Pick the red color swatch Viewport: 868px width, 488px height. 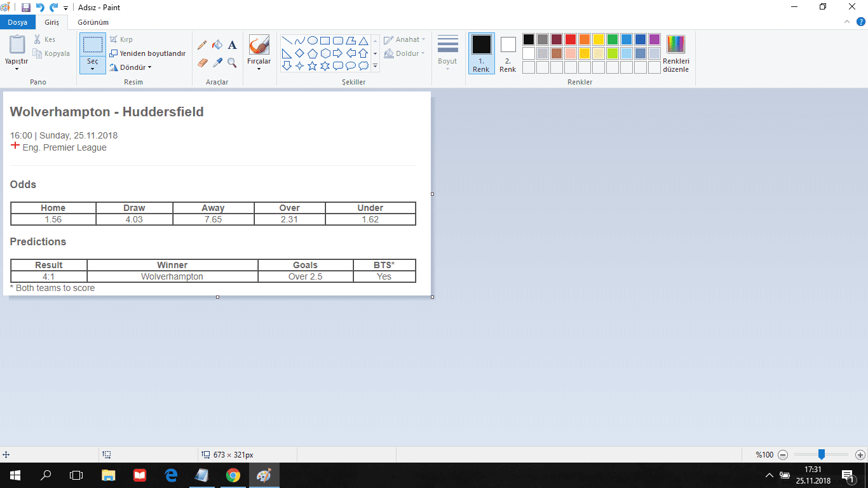tap(571, 39)
